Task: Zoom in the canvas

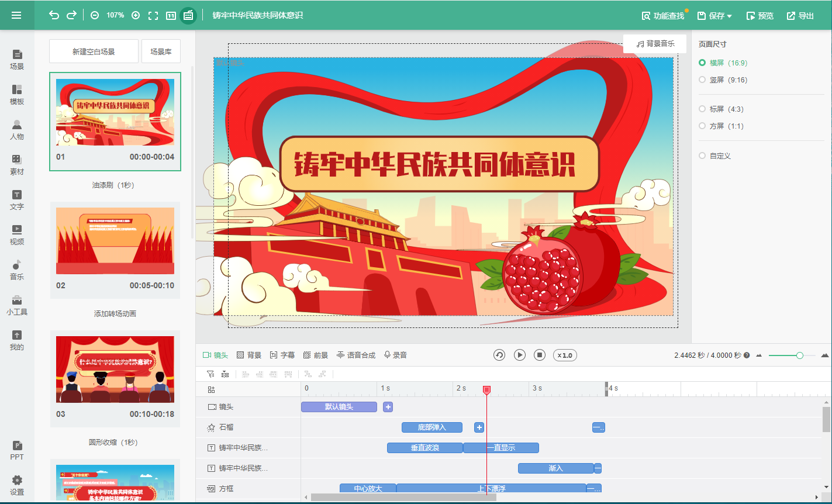Action: 136,15
